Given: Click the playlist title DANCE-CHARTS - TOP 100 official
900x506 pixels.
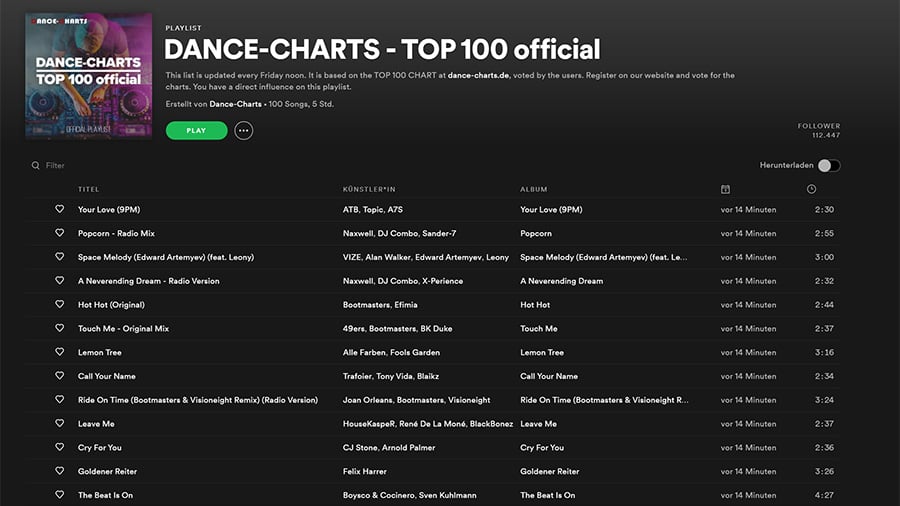Looking at the screenshot, I should coord(382,49).
